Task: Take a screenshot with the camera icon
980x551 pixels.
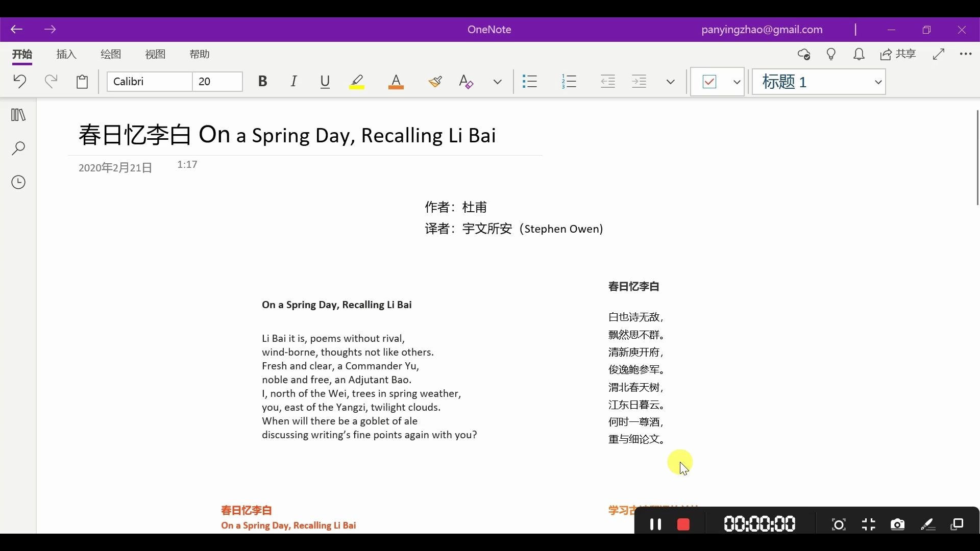Action: pyautogui.click(x=898, y=524)
